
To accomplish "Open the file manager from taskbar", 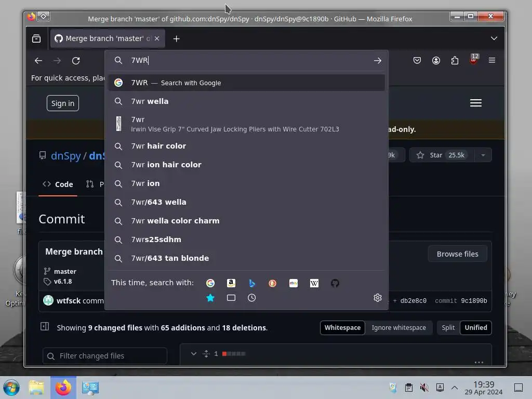I will [x=36, y=388].
